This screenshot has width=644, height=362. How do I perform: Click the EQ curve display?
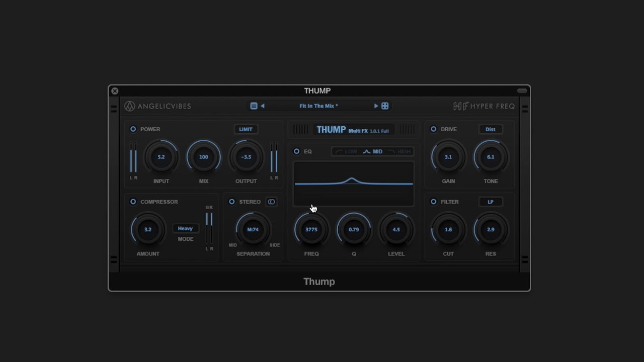tap(354, 184)
